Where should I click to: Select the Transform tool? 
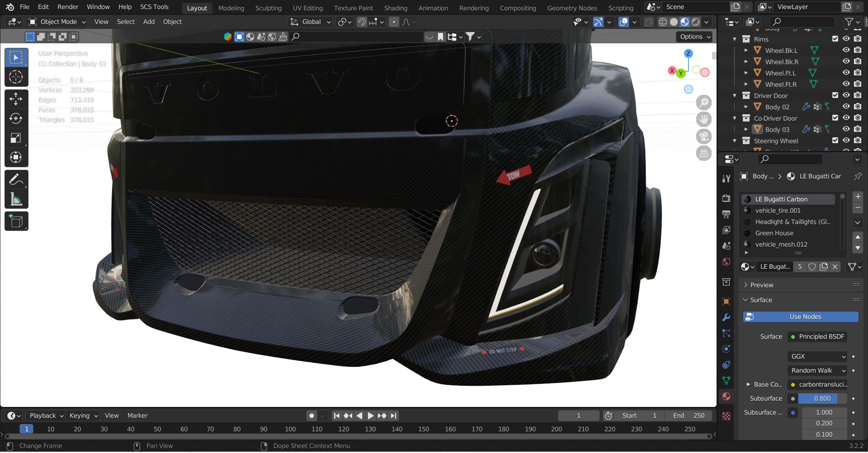(16, 157)
